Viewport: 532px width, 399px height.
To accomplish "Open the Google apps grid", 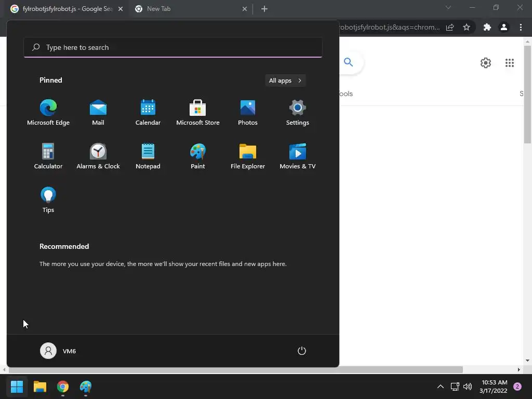I will (x=510, y=63).
